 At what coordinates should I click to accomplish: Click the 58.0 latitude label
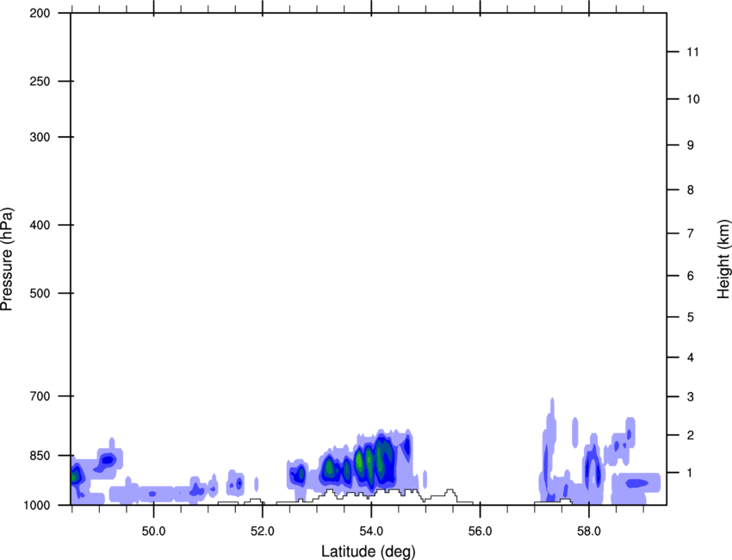[x=589, y=532]
